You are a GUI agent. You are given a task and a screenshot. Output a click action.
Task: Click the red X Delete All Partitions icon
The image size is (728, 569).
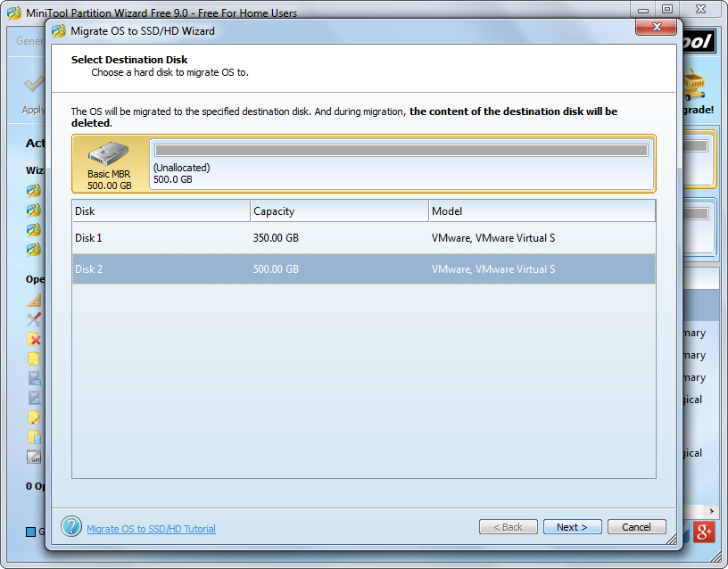(x=34, y=339)
